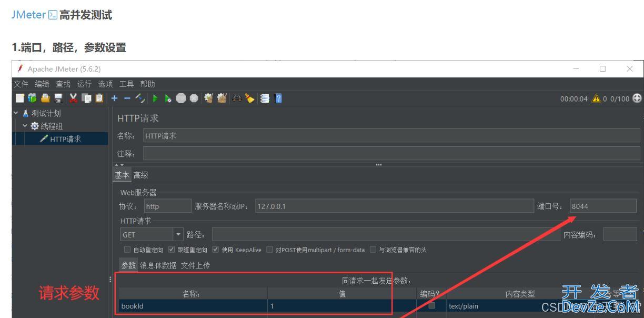
Task: Click the Clear All results icon
Action: click(222, 98)
